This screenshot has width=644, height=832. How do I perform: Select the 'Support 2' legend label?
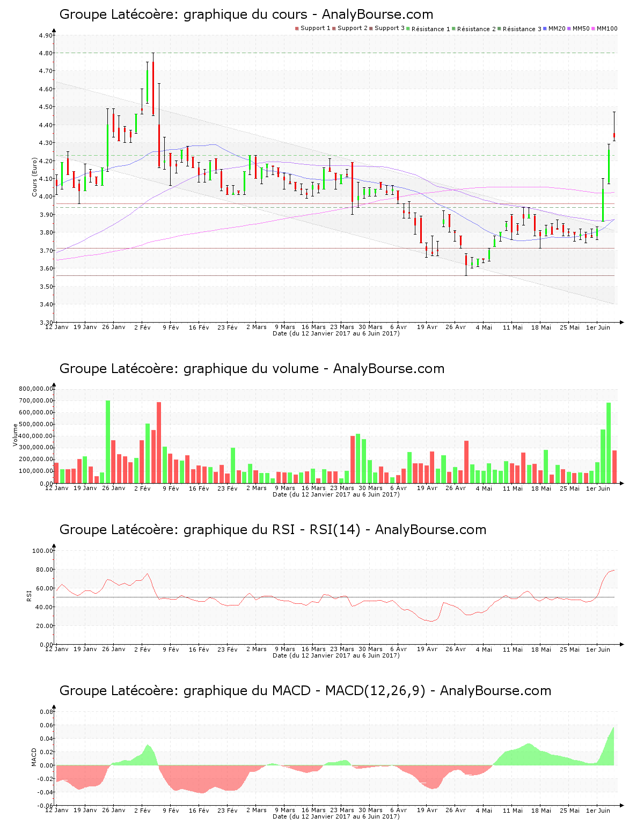353,28
